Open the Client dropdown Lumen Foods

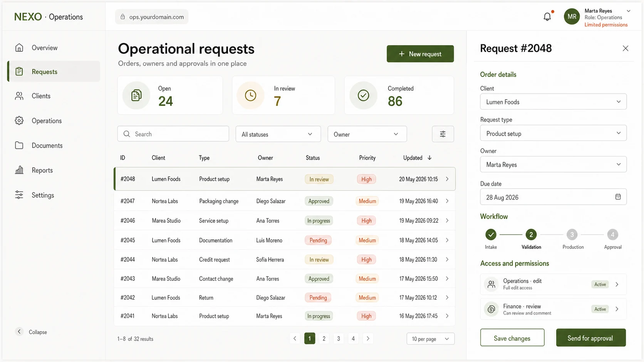pyautogui.click(x=553, y=102)
